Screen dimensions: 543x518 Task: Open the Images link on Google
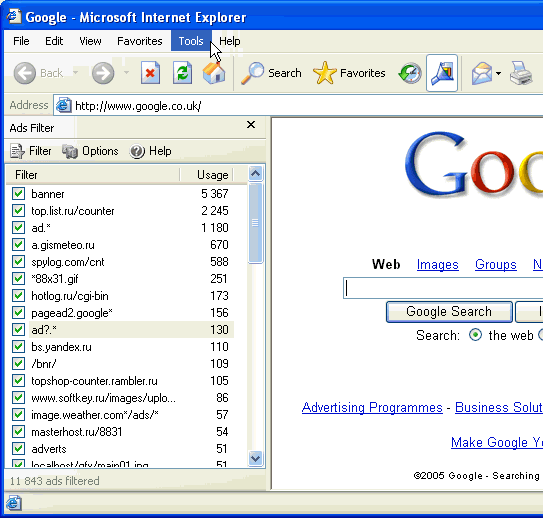tap(438, 265)
